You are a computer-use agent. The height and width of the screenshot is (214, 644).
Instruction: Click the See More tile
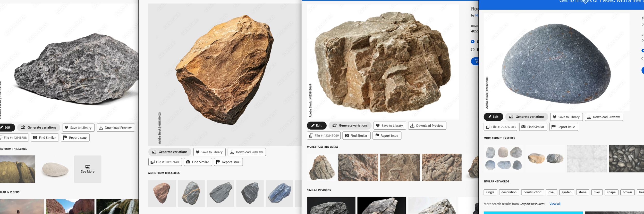coord(88,169)
